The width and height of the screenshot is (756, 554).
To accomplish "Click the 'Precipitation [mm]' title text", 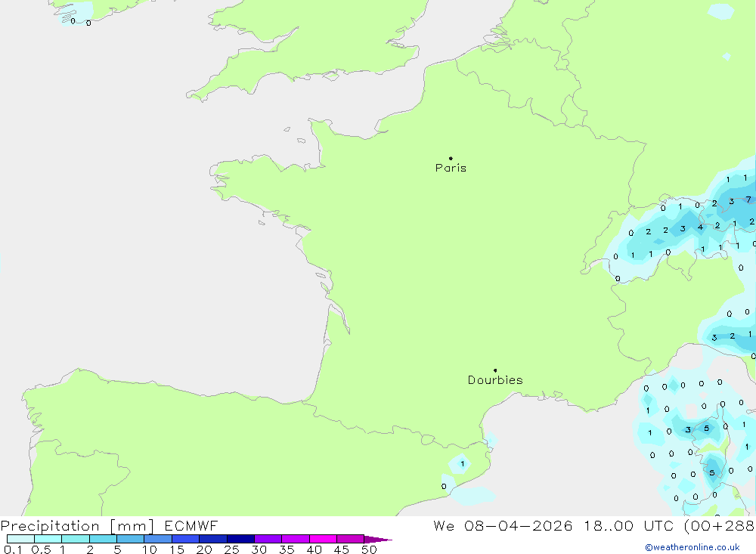I will 77,526.
